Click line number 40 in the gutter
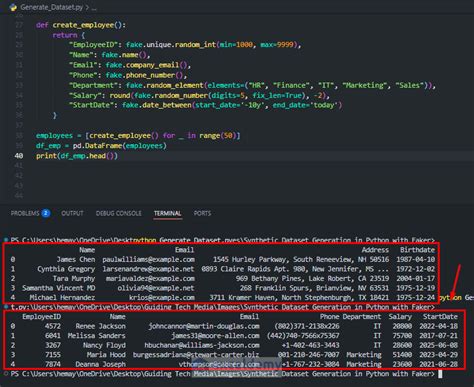474x387 pixels. (x=19, y=156)
